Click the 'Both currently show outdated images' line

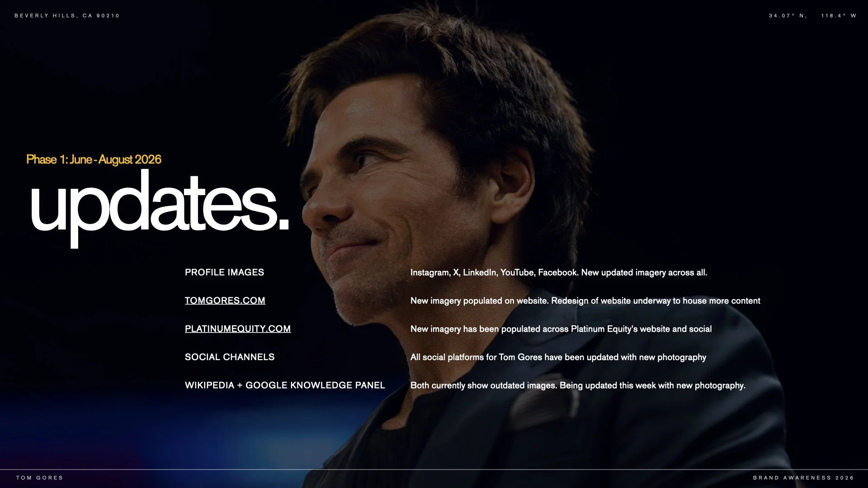(x=578, y=385)
